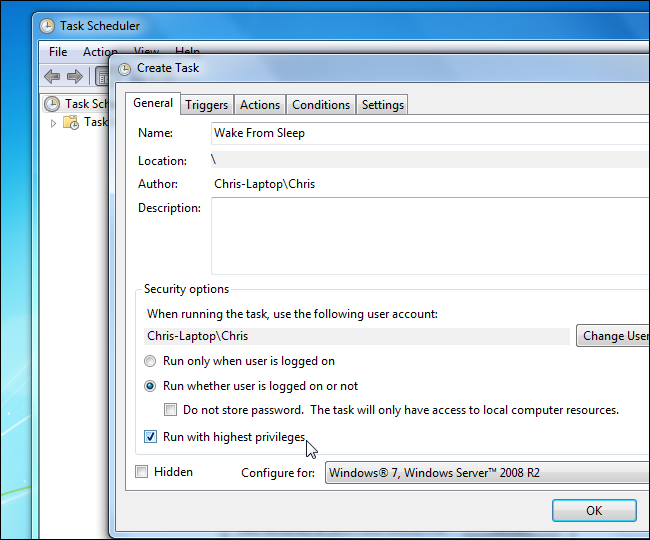Select the Task Scheduler root node icon
Viewport: 650px width, 540px height.
[x=52, y=104]
